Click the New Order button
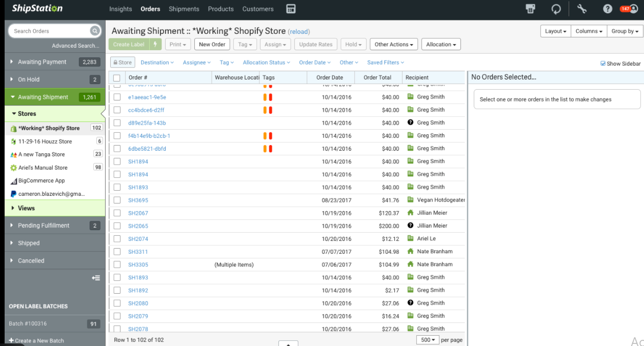Screen dimensions: 644x346 (x=212, y=45)
